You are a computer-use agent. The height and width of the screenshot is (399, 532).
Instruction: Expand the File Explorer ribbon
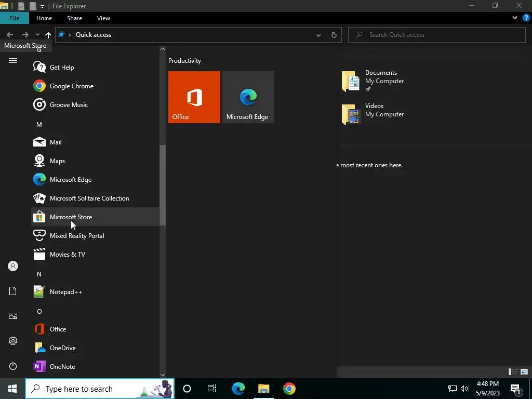[515, 18]
